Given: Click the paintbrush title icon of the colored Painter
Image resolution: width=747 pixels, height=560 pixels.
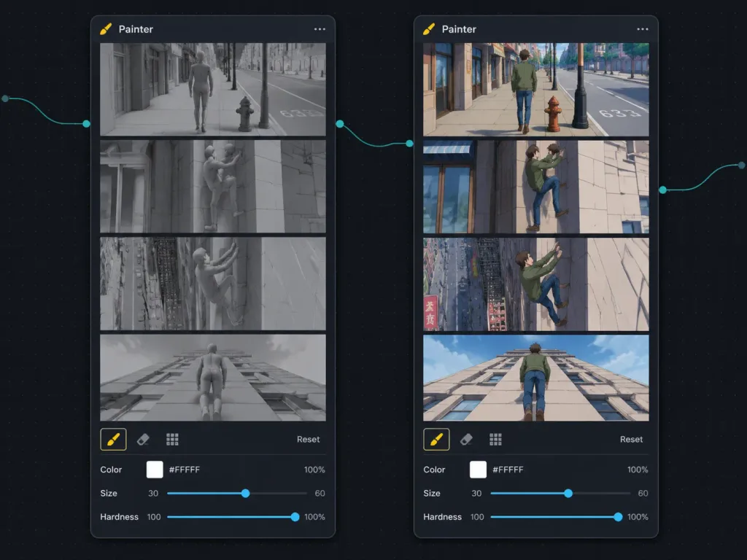Looking at the screenshot, I should point(429,29).
